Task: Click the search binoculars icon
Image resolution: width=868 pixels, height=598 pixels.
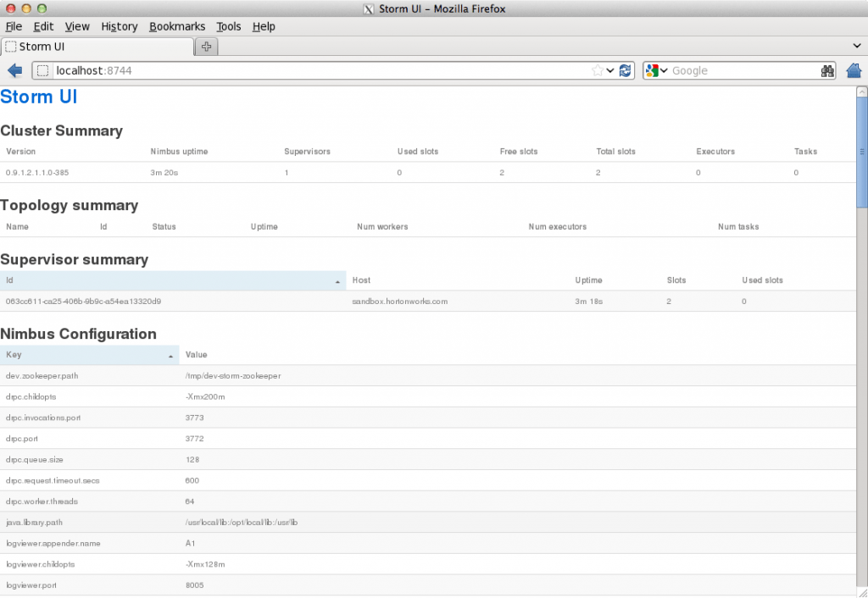Action: (827, 71)
